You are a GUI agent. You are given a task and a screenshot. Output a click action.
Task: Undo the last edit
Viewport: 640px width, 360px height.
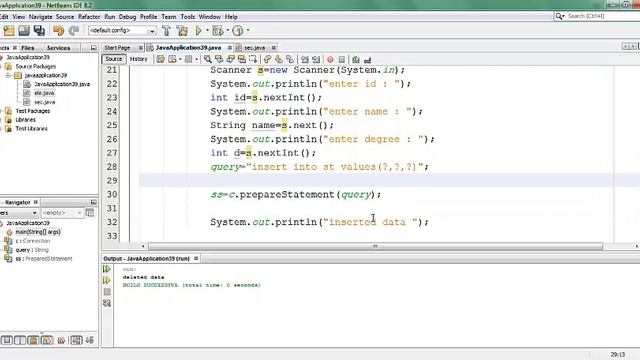tap(58, 31)
